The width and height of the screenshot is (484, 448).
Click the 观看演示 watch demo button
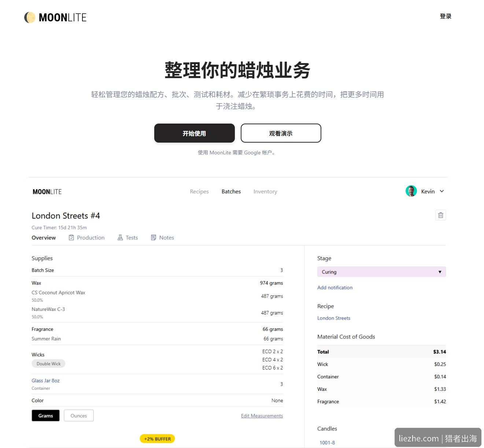(x=281, y=133)
